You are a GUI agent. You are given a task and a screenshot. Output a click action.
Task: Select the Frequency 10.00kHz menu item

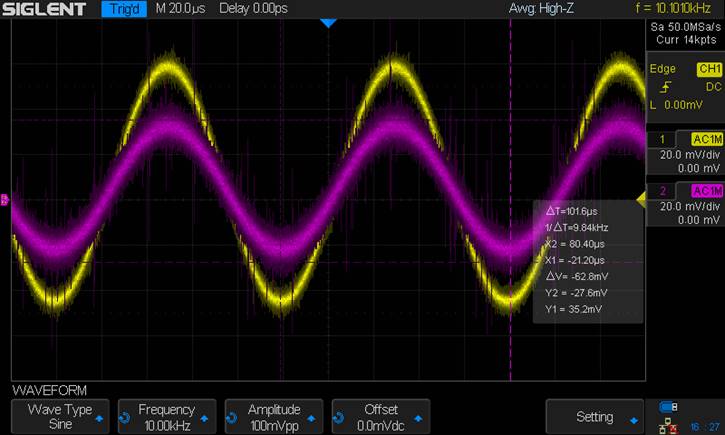[166, 416]
